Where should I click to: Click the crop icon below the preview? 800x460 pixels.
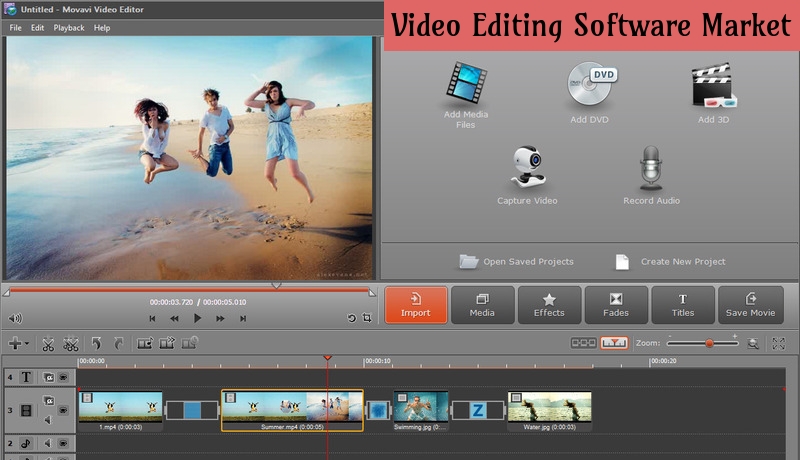click(x=367, y=318)
